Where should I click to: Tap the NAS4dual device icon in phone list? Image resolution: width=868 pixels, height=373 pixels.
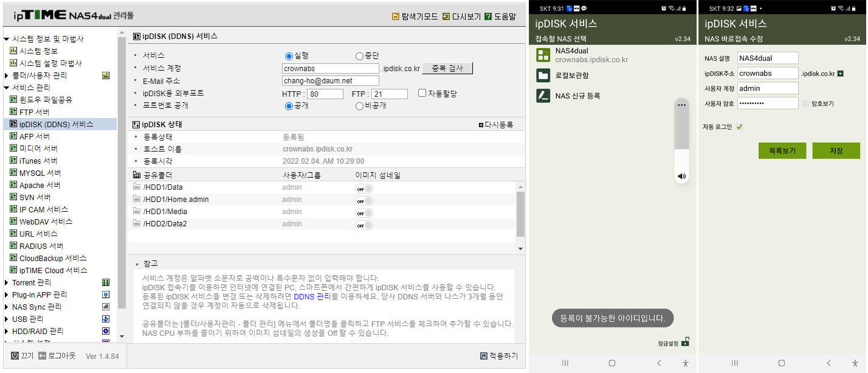pyautogui.click(x=543, y=55)
